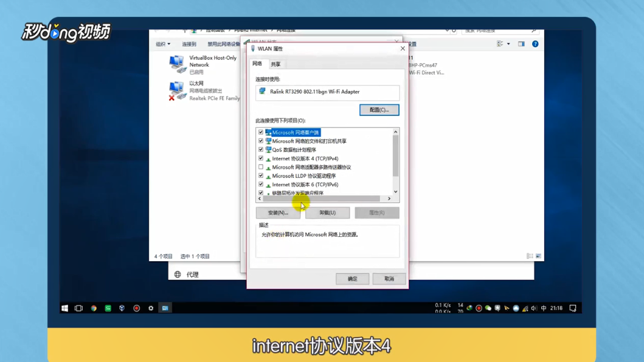The width and height of the screenshot is (644, 362).
Task: Click 禁用此网络设备 in explorer toolbar
Action: pos(224,44)
